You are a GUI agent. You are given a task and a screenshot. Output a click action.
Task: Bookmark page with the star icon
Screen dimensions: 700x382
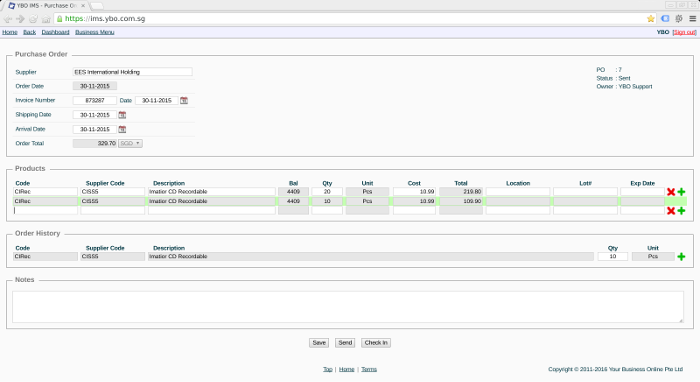point(651,19)
